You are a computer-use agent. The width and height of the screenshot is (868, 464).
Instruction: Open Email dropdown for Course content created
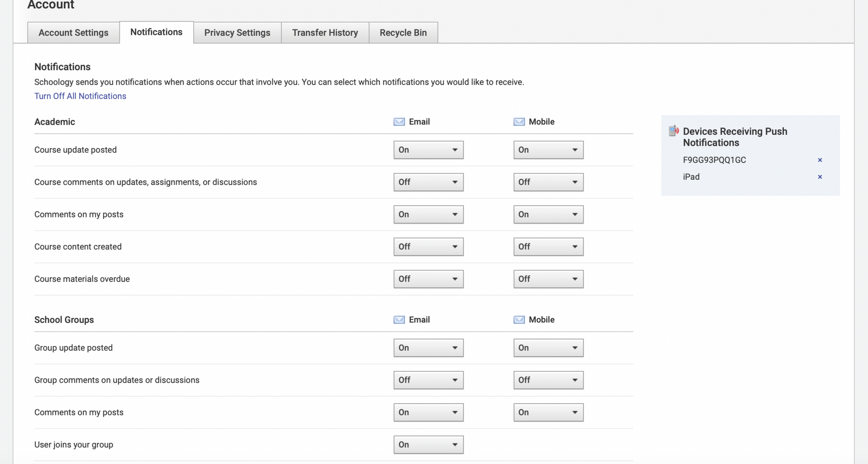tap(428, 247)
